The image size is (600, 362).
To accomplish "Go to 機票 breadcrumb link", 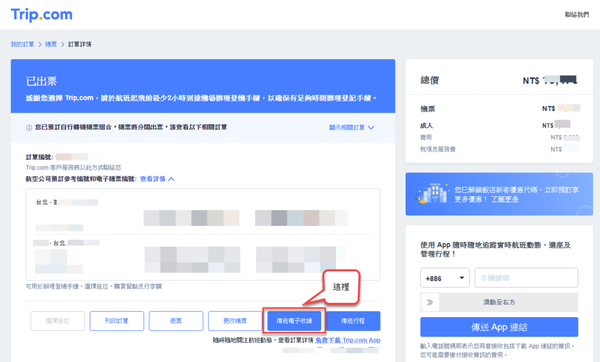I will click(x=51, y=44).
